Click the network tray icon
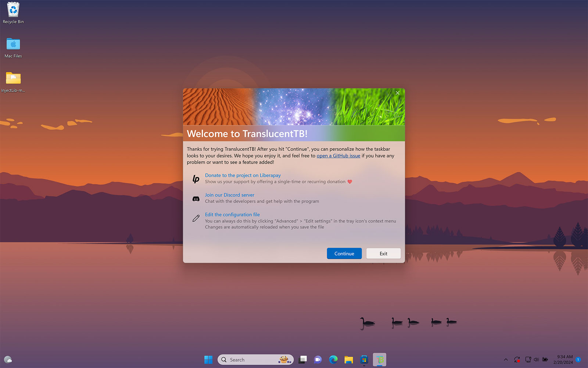The image size is (588, 368). [528, 360]
